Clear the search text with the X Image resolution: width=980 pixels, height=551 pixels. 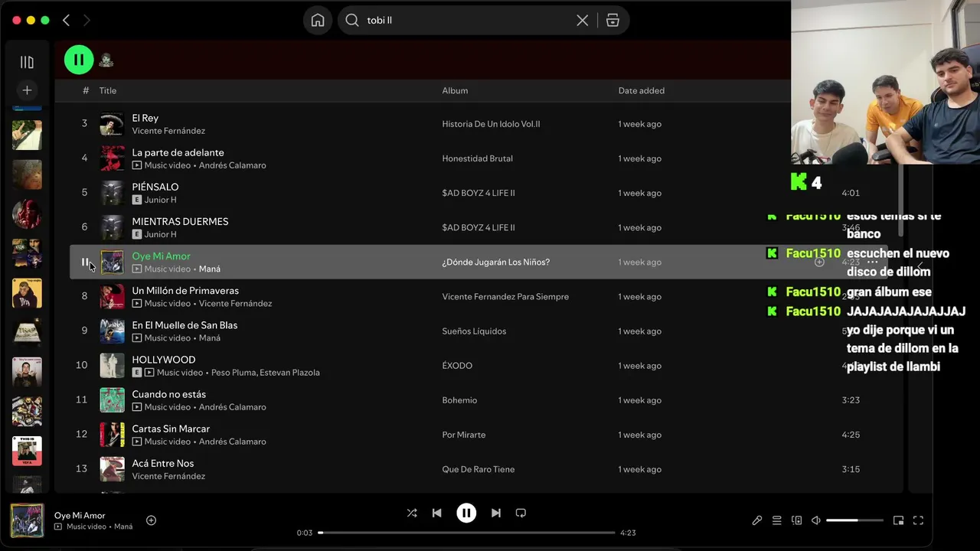(583, 21)
